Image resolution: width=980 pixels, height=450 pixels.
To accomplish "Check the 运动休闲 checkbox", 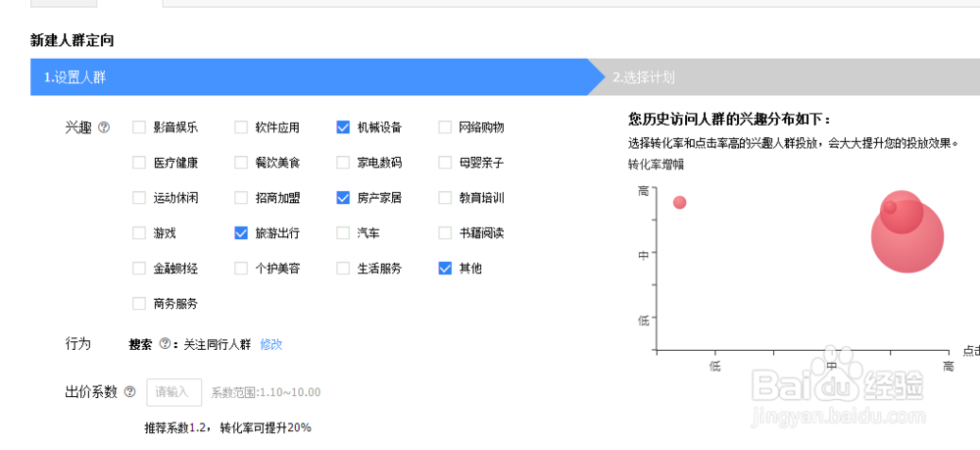I will pyautogui.click(x=139, y=198).
